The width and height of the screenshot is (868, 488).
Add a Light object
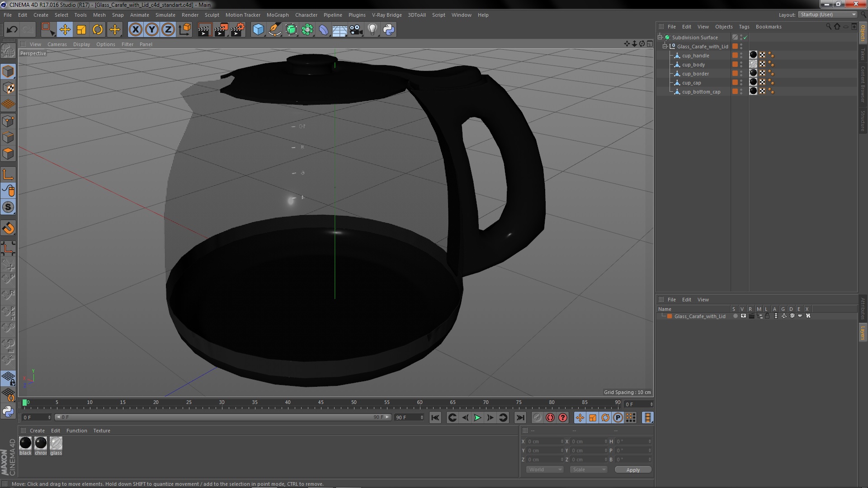pos(373,30)
